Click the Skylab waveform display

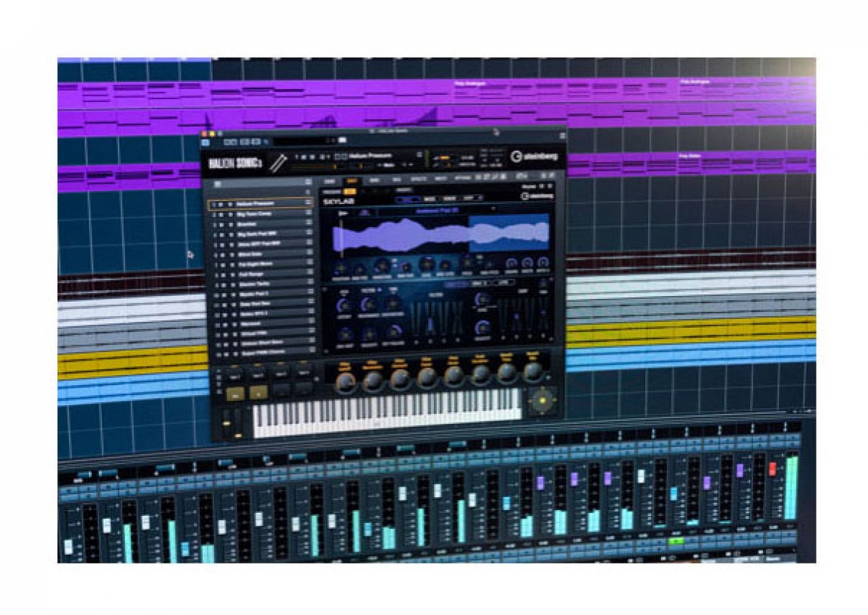441,234
